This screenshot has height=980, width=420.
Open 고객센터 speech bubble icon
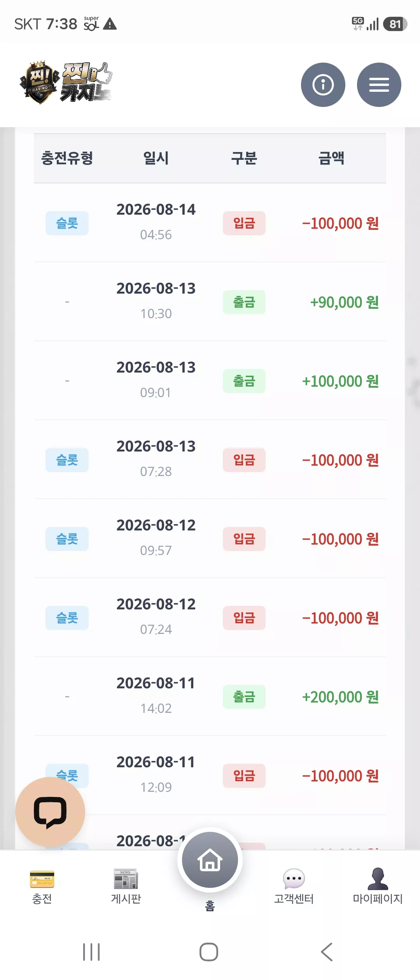click(x=294, y=879)
